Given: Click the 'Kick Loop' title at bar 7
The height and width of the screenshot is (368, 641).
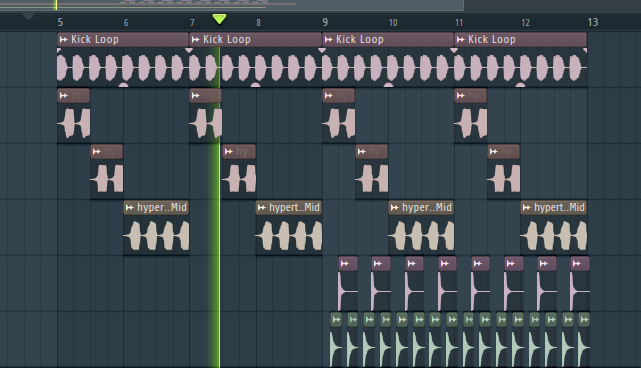Looking at the screenshot, I should (x=227, y=40).
